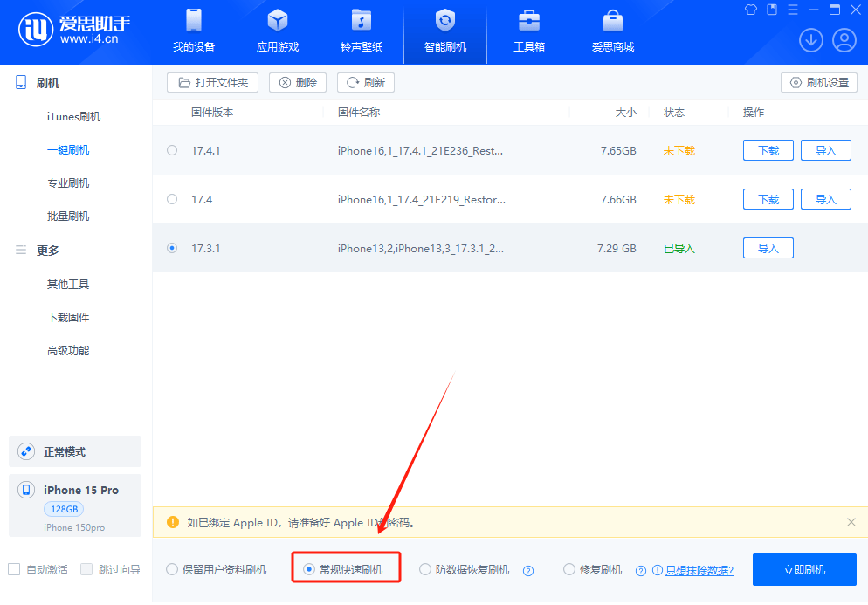868x605 pixels.
Task: Click the 固件版本 column header
Action: [x=212, y=113]
